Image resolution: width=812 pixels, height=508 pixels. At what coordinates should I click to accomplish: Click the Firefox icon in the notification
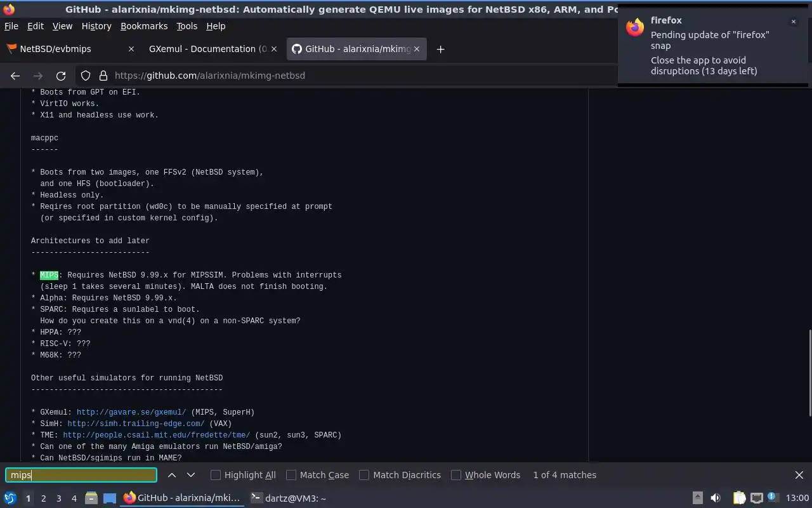pyautogui.click(x=635, y=27)
